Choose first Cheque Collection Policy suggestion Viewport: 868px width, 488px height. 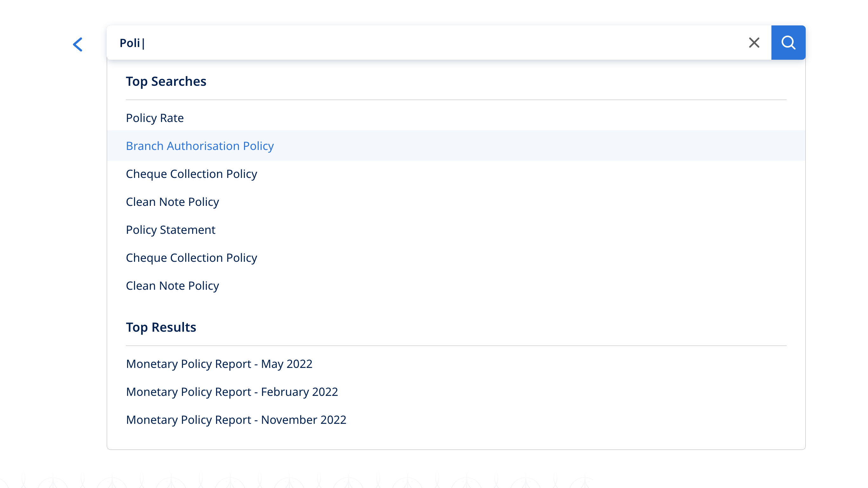(x=191, y=174)
